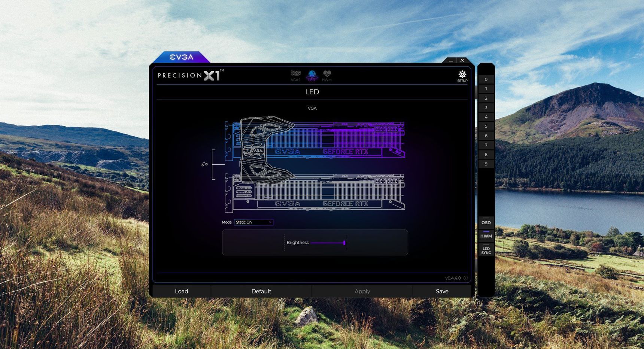
Task: Select profile slot 3
Action: point(486,107)
